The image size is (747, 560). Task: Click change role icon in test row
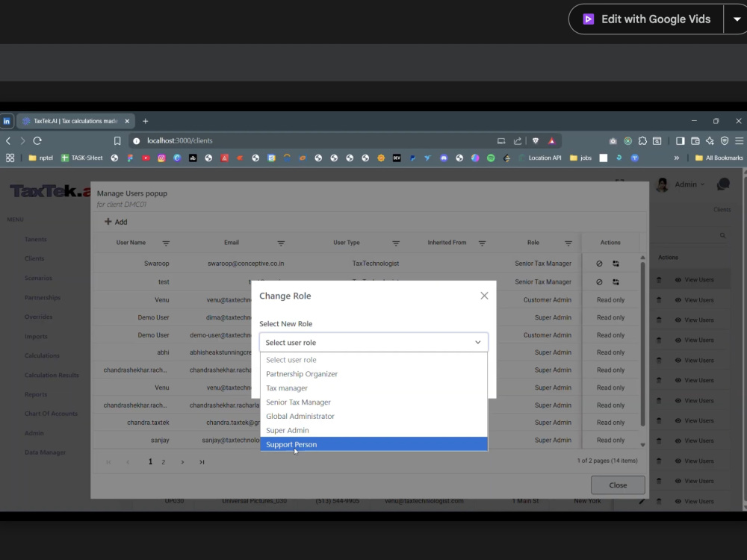(616, 282)
